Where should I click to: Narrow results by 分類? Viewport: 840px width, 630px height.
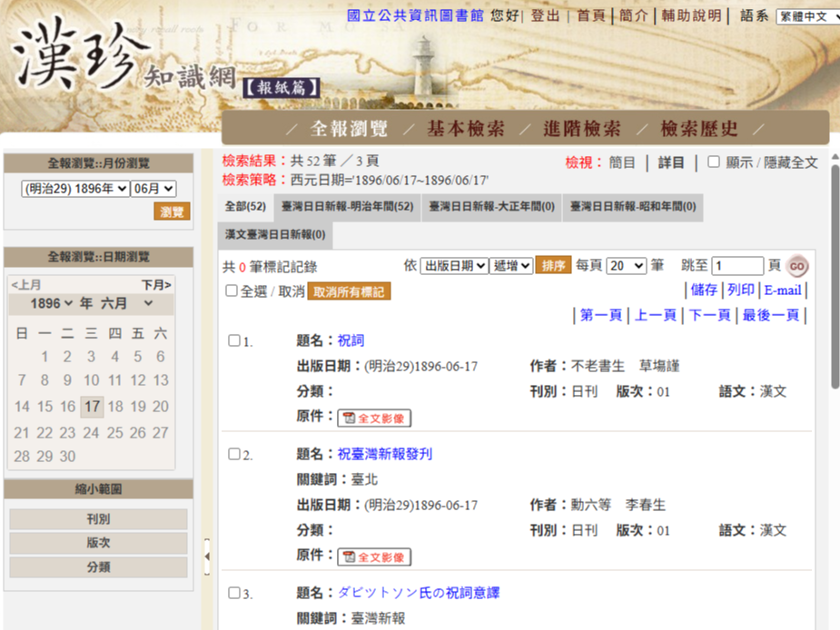click(99, 566)
